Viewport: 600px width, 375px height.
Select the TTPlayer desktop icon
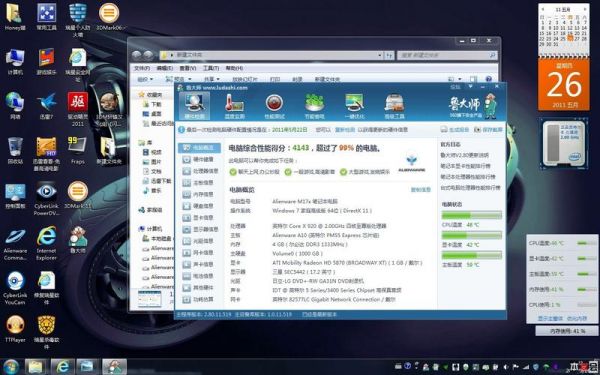click(x=15, y=329)
